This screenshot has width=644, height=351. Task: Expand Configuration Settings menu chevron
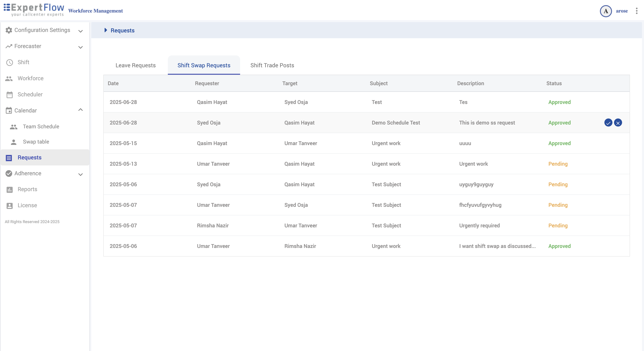[x=80, y=31]
